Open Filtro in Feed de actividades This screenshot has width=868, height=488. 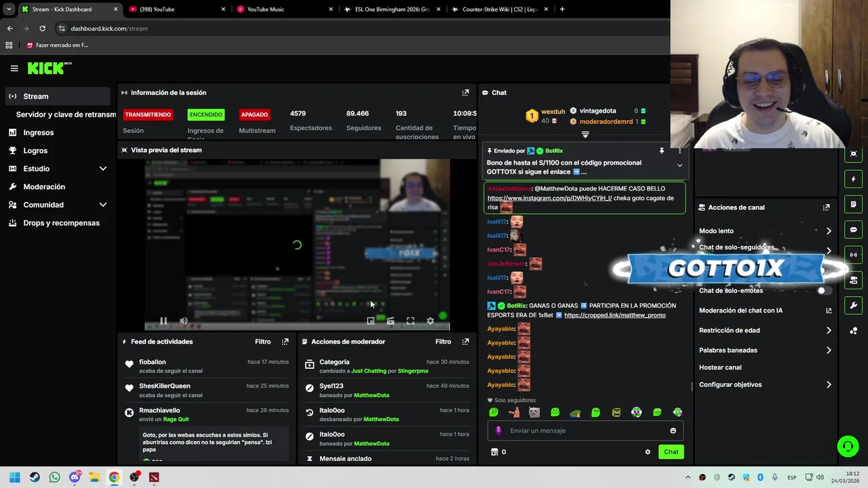tap(262, 342)
